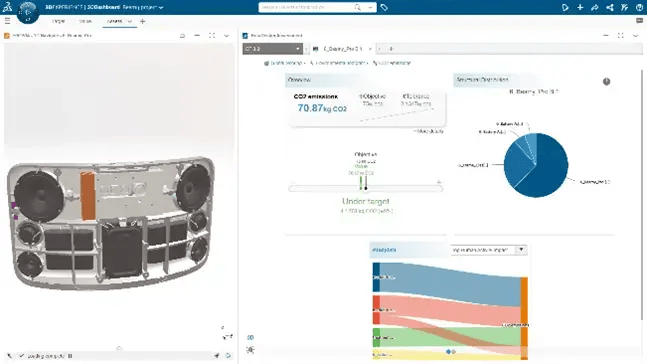Click the blue flow band in the Sankey

[450, 285]
